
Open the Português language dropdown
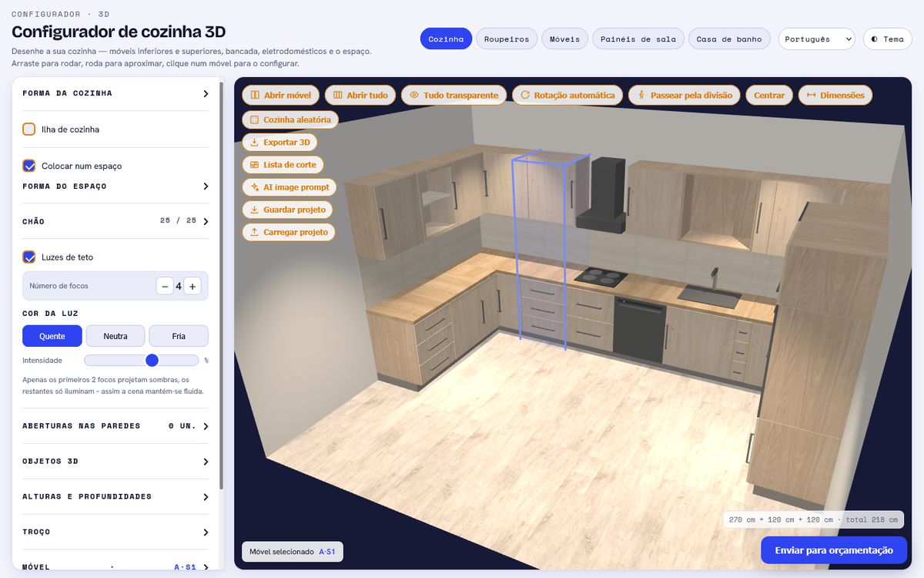pos(817,39)
